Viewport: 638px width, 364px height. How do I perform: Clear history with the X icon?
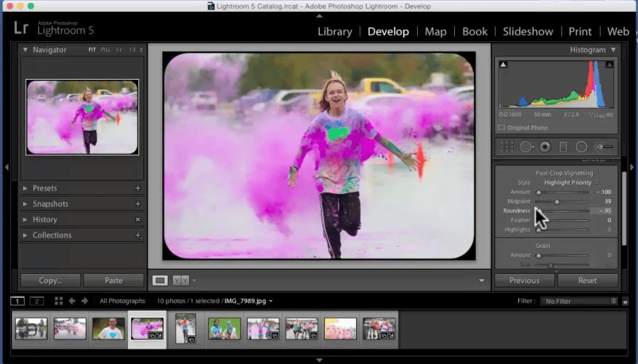click(x=138, y=219)
